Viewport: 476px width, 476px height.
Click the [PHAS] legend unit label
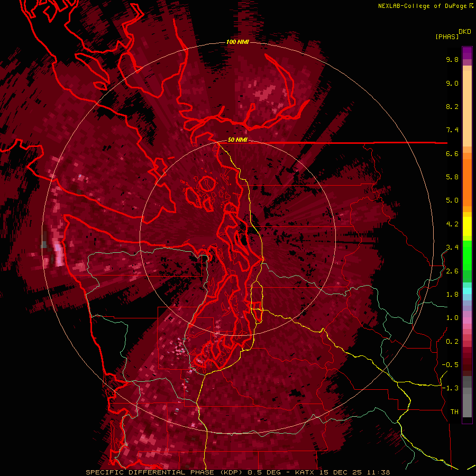pos(447,36)
